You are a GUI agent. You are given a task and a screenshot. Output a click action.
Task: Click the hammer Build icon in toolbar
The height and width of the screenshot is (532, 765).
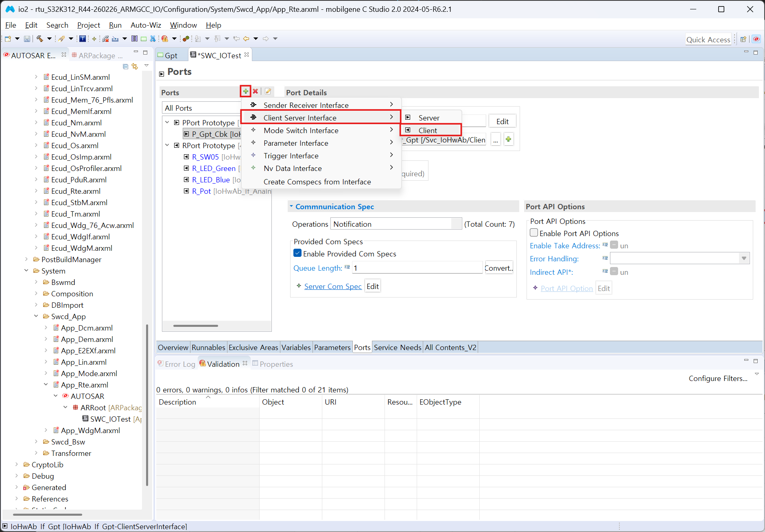point(40,39)
